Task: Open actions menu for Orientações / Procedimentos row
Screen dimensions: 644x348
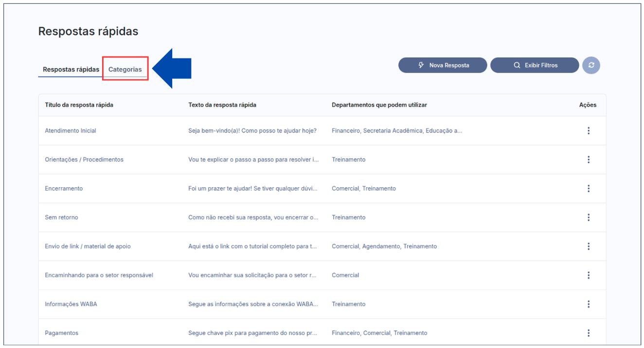Action: pos(588,160)
